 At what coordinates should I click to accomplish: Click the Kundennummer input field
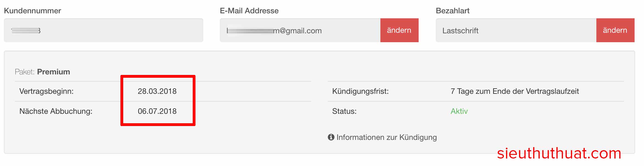click(x=103, y=30)
